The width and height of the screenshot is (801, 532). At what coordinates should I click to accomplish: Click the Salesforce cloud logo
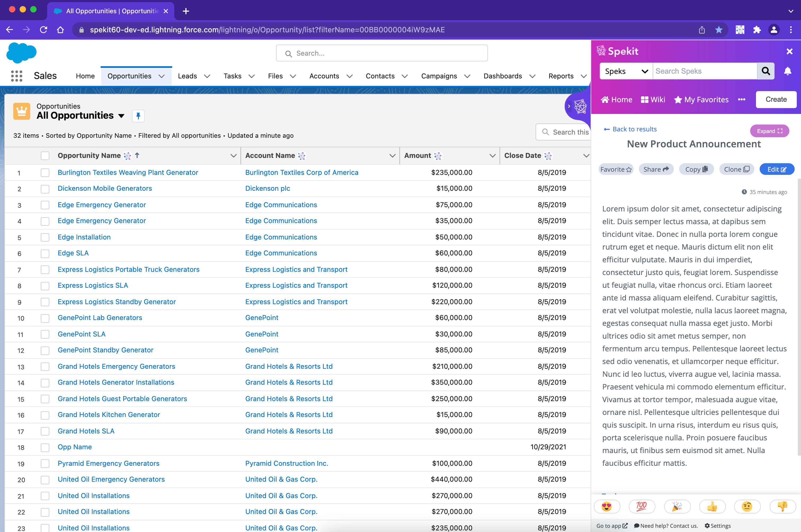point(21,53)
